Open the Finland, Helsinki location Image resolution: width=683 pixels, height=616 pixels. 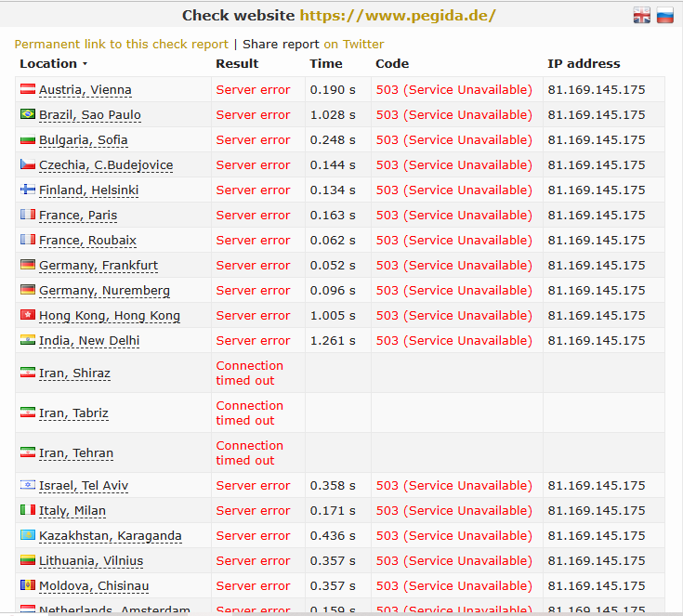(x=89, y=190)
